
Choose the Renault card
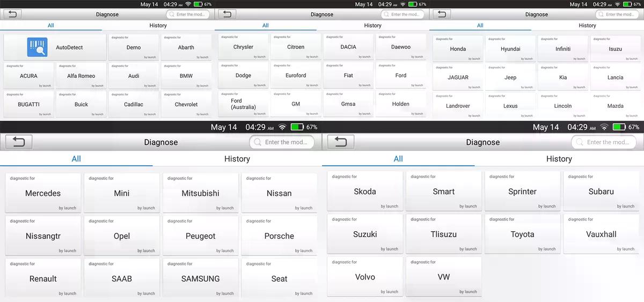[43, 278]
